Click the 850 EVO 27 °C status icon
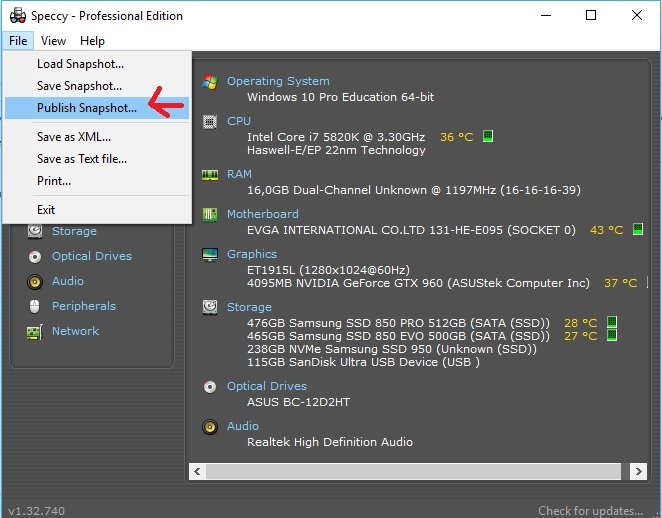Viewport: 662px width, 518px height. coord(612,335)
